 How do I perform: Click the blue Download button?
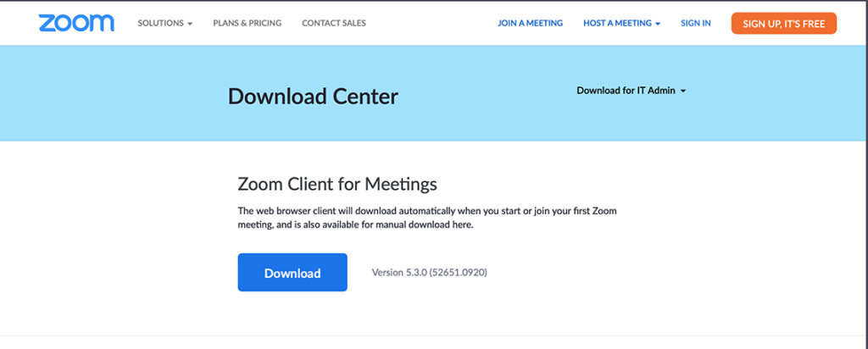click(x=292, y=273)
